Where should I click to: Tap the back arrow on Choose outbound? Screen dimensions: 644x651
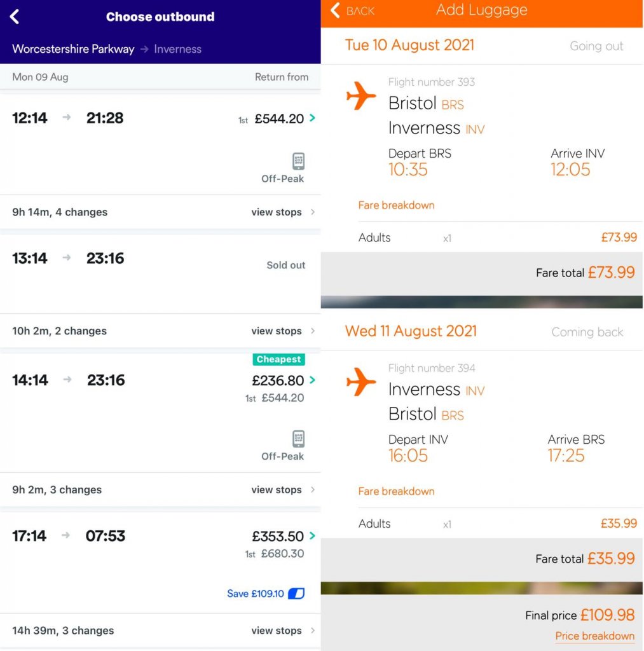15,17
